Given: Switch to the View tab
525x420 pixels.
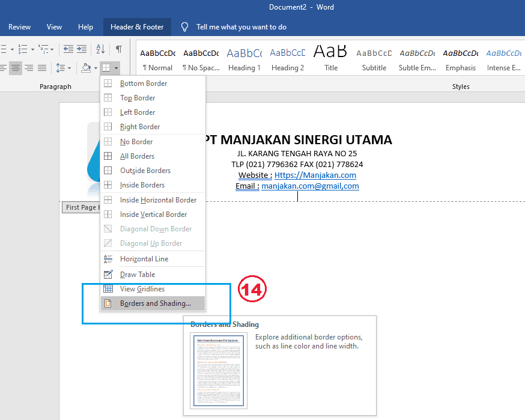Looking at the screenshot, I should (54, 27).
